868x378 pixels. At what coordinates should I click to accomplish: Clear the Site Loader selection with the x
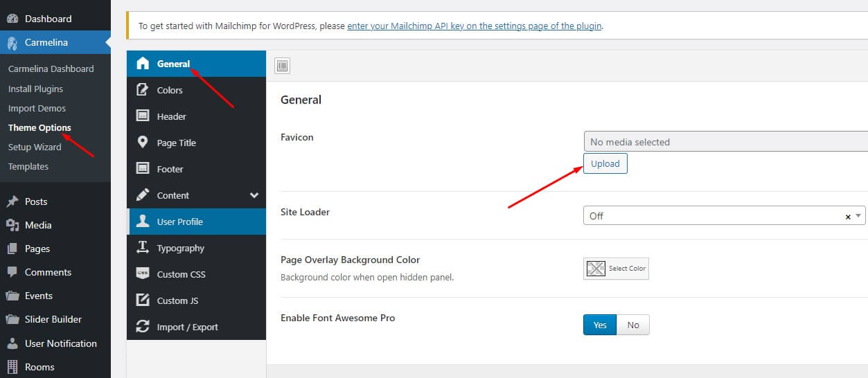coord(848,217)
